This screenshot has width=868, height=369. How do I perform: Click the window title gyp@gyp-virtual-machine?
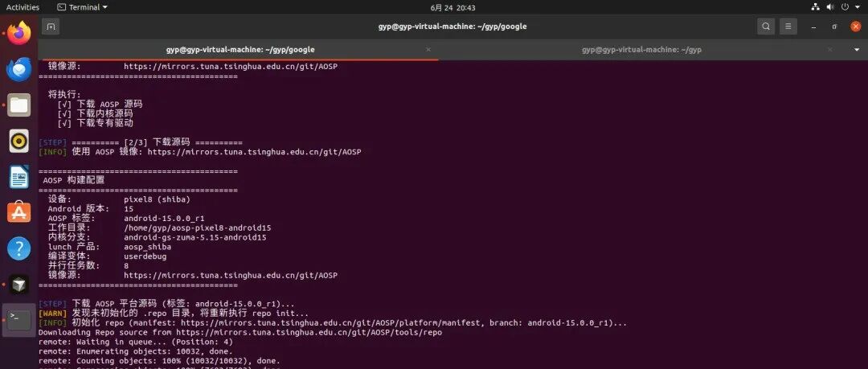(452, 26)
